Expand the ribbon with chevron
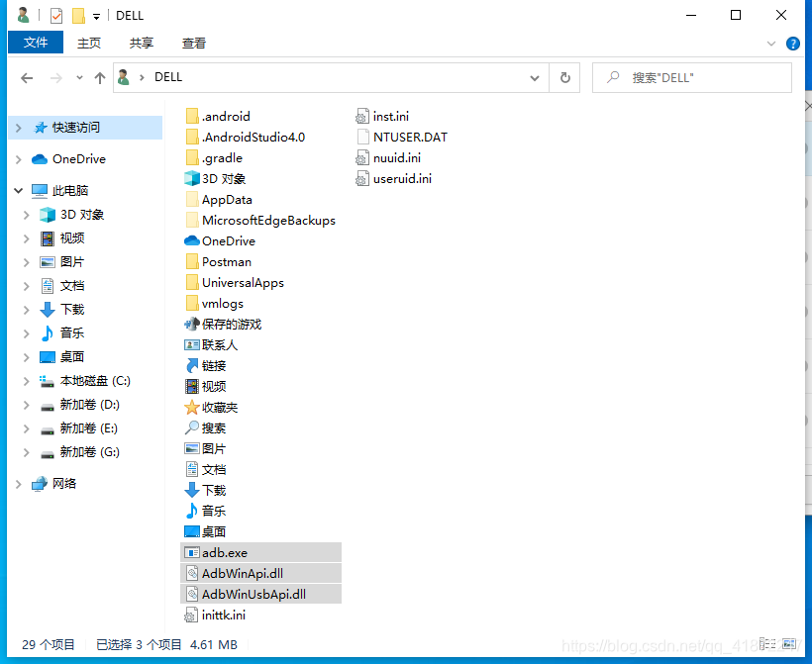812x664 pixels. (x=771, y=44)
